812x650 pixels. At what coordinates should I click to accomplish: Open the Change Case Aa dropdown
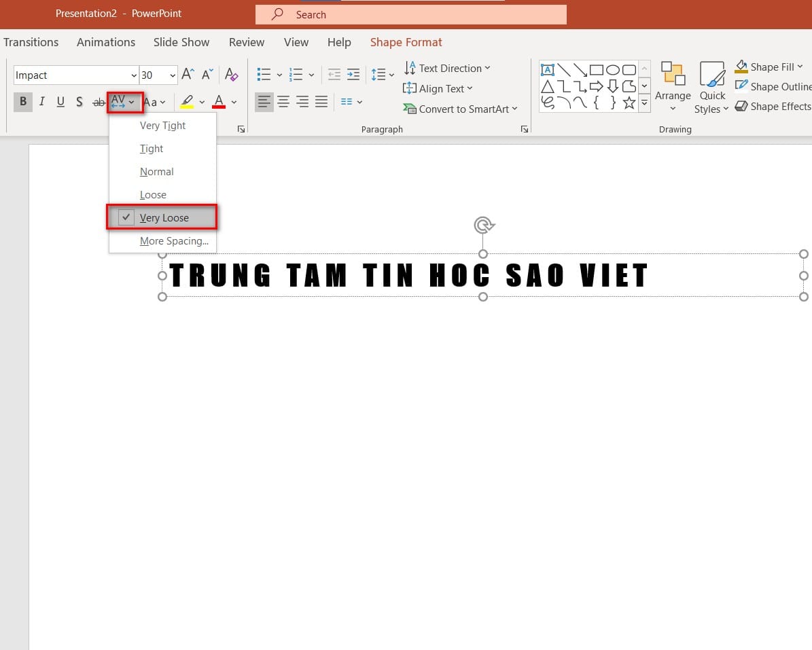[155, 102]
